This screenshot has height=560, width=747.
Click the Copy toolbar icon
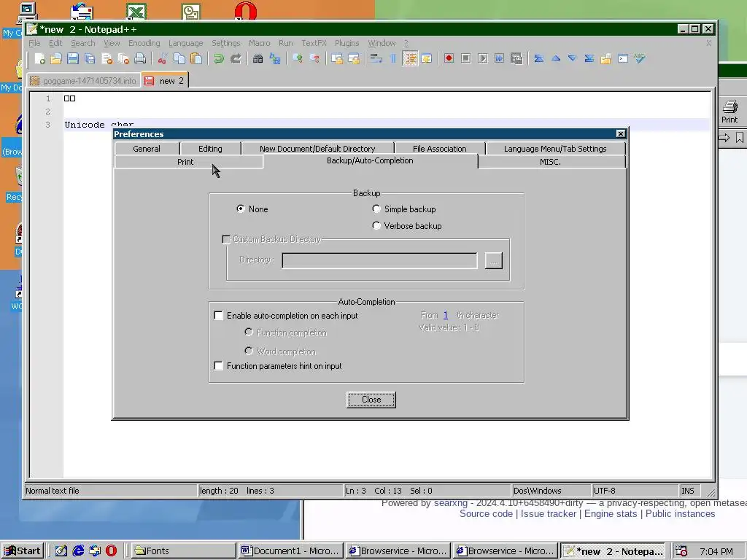(x=179, y=58)
